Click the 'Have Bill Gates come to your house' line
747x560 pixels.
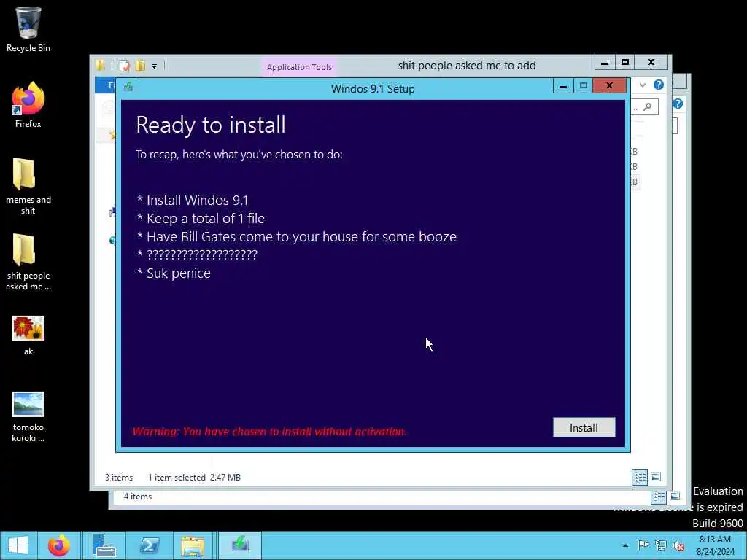296,236
